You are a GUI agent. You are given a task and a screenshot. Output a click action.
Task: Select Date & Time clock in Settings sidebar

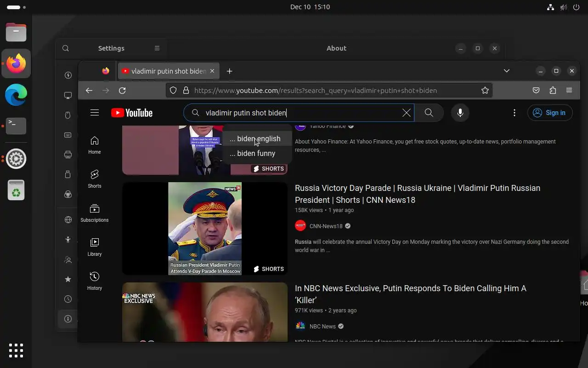click(68, 299)
